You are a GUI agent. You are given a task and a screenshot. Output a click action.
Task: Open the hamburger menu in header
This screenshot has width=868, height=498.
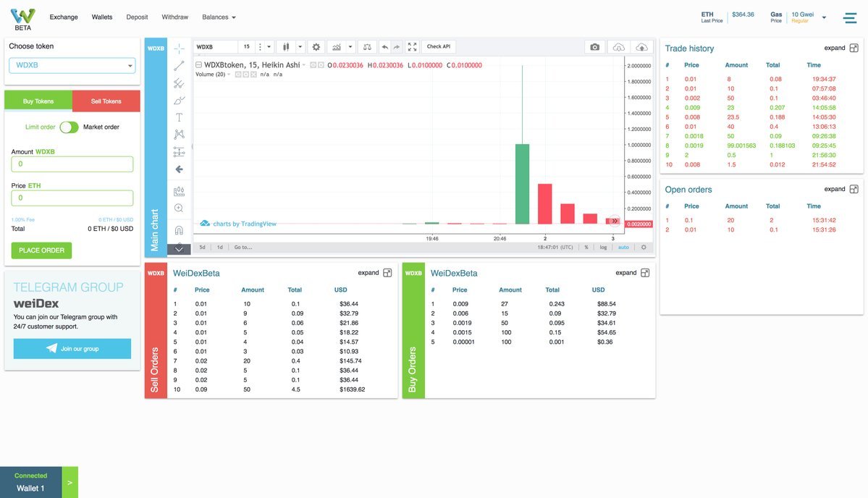[x=850, y=18]
